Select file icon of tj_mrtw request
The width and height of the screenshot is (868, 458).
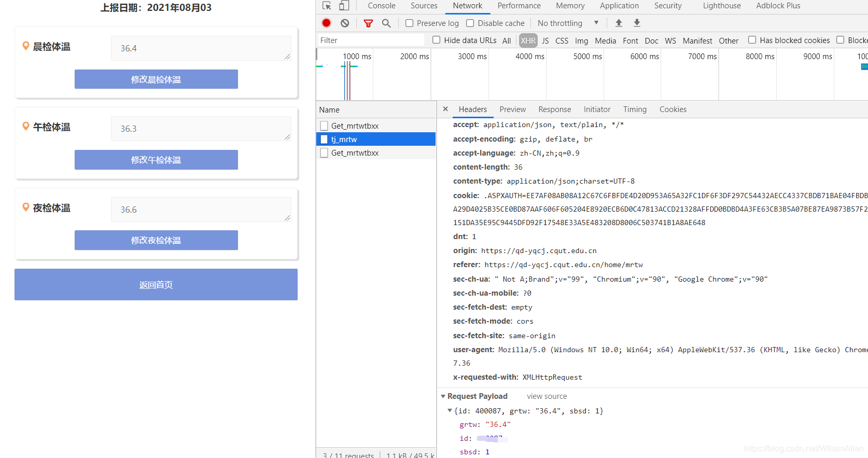pyautogui.click(x=324, y=139)
